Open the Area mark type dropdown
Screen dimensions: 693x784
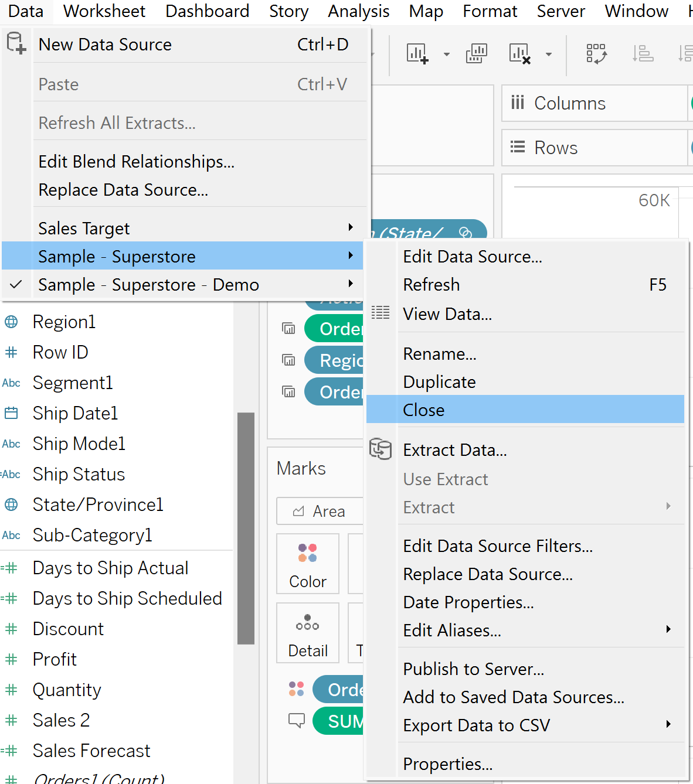pyautogui.click(x=320, y=512)
